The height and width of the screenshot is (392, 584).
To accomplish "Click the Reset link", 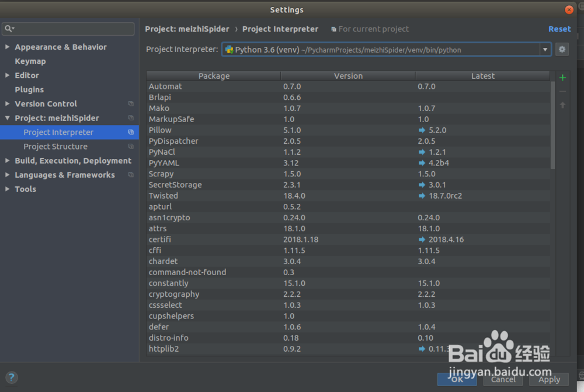I will click(559, 29).
